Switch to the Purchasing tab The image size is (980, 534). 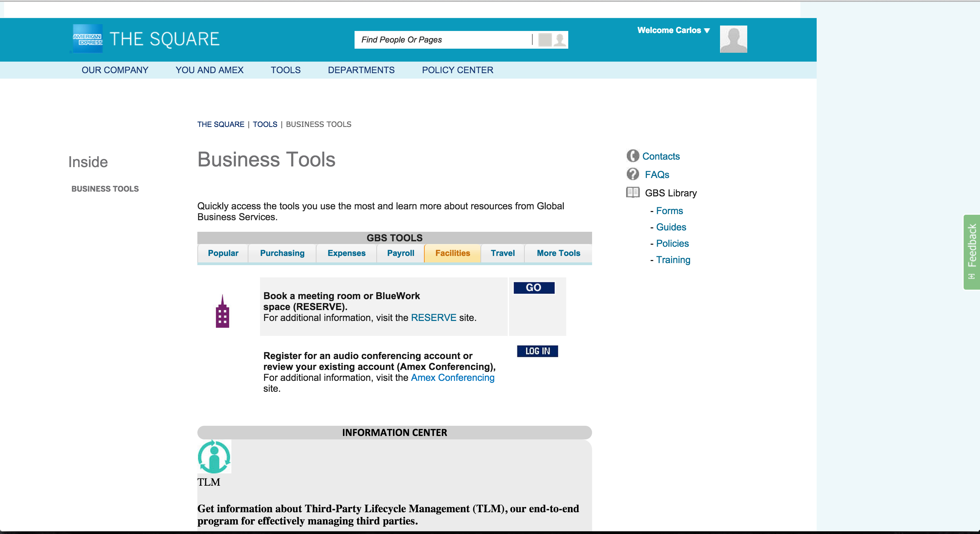282,253
